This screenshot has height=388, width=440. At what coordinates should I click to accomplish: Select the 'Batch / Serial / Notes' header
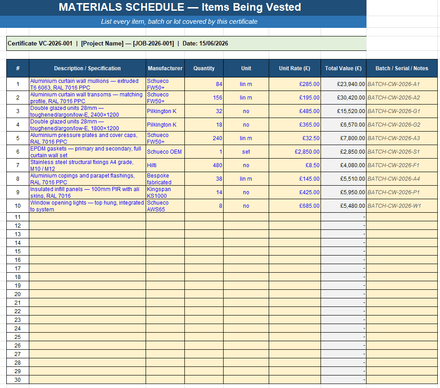point(402,68)
